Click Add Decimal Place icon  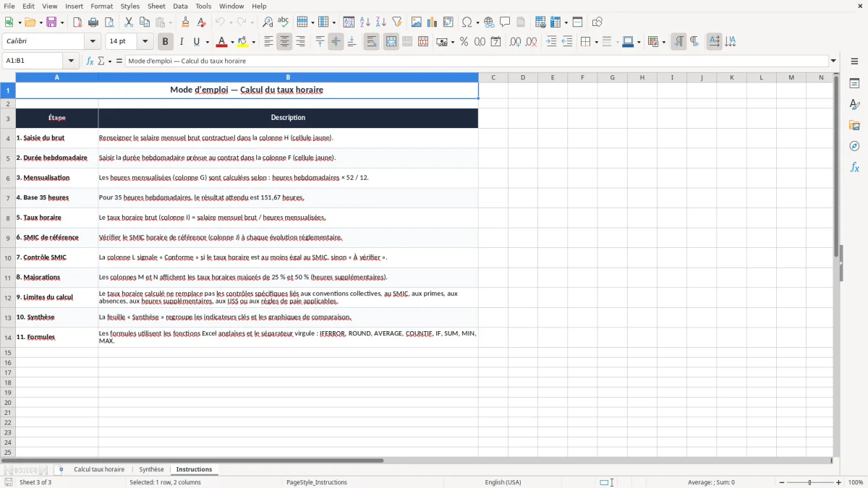(515, 42)
